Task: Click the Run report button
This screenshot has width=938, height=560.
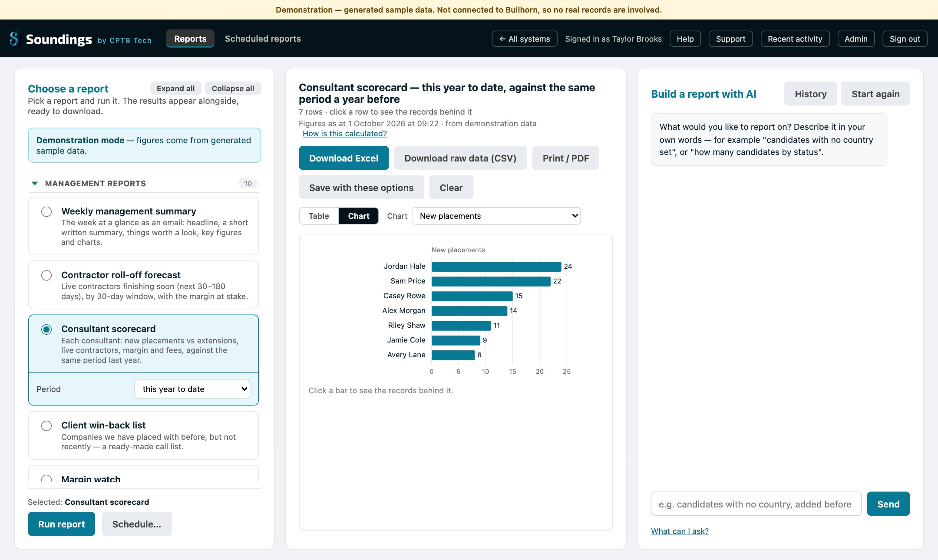Action: click(62, 524)
